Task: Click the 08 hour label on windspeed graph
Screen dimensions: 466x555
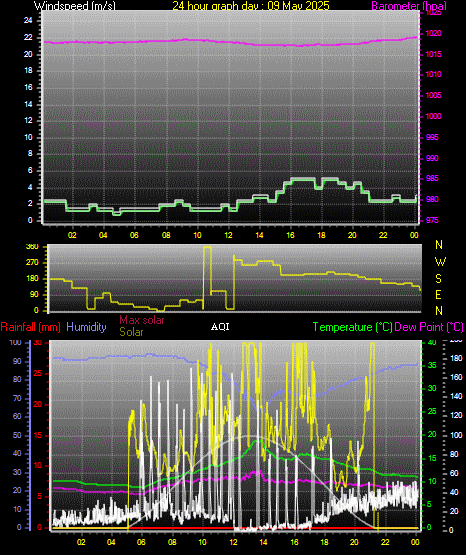Action: pos(166,235)
